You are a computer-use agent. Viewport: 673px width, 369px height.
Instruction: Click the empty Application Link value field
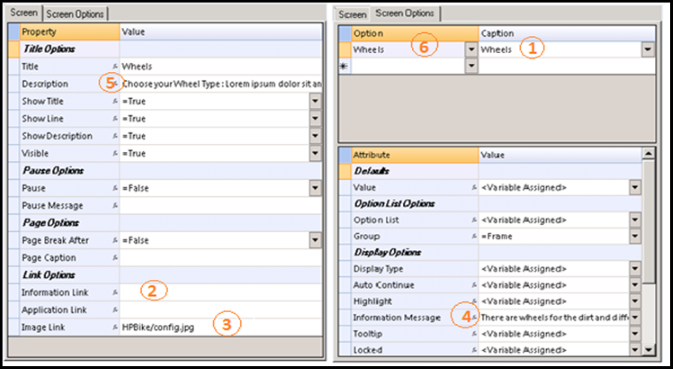point(221,310)
